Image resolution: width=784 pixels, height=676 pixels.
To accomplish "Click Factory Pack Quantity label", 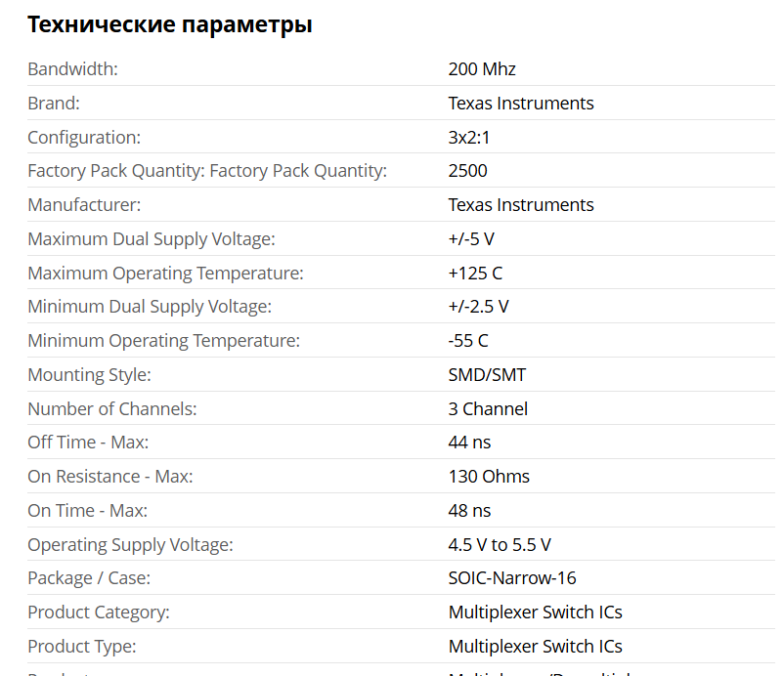I will (206, 171).
